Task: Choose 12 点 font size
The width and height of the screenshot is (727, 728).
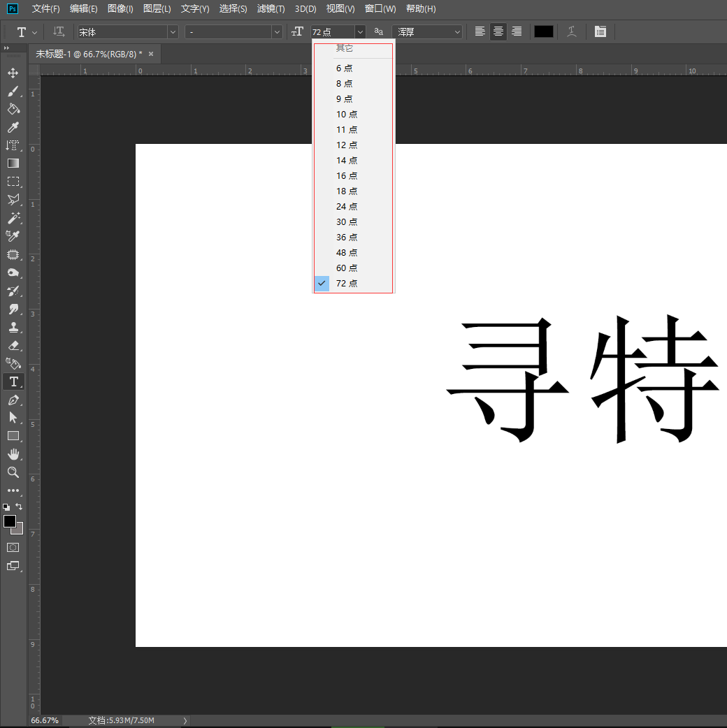Action: click(354, 145)
